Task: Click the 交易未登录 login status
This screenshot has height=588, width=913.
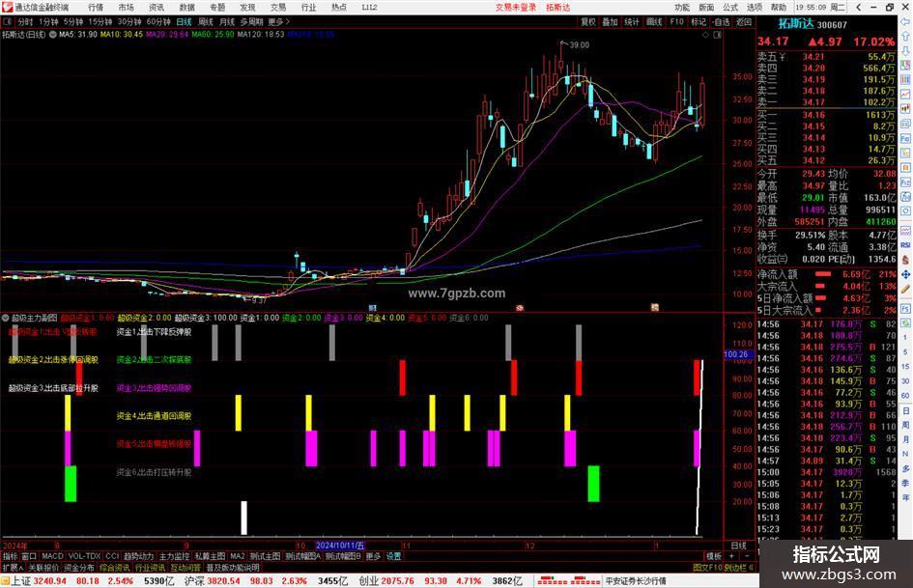Action: click(x=516, y=7)
